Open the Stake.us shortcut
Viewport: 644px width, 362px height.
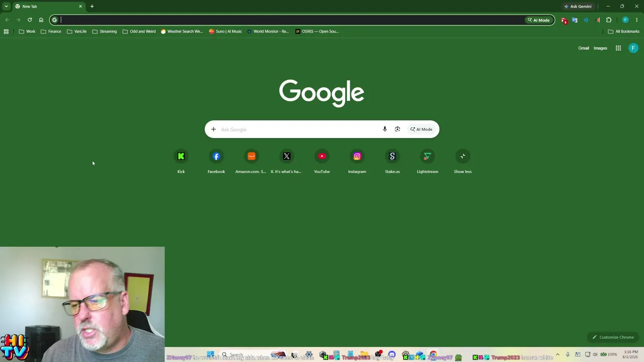pos(392,161)
